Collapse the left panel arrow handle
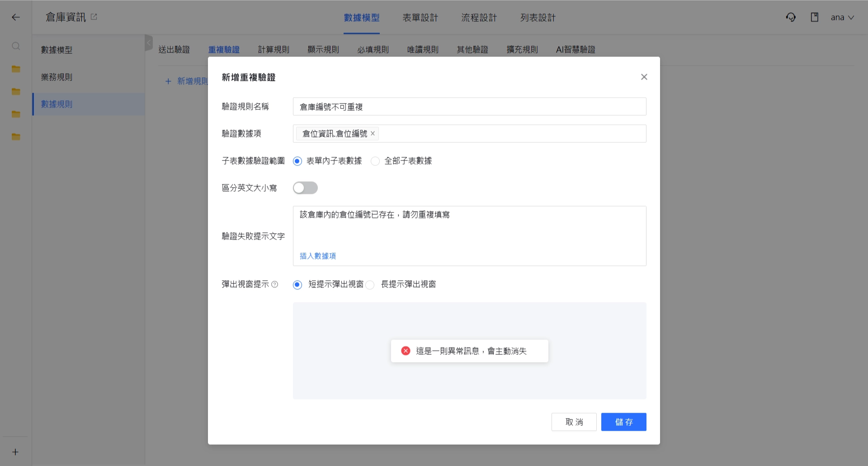The image size is (868, 466). click(x=149, y=43)
